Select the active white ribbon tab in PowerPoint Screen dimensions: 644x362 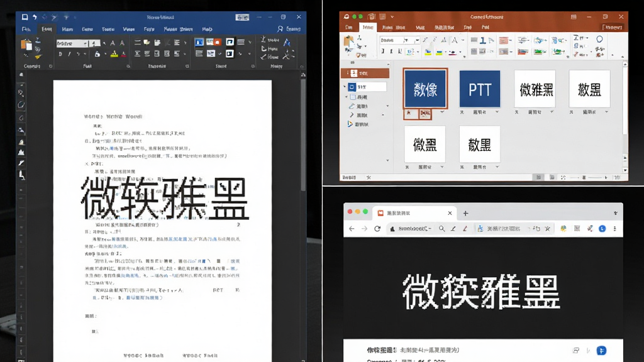[367, 28]
